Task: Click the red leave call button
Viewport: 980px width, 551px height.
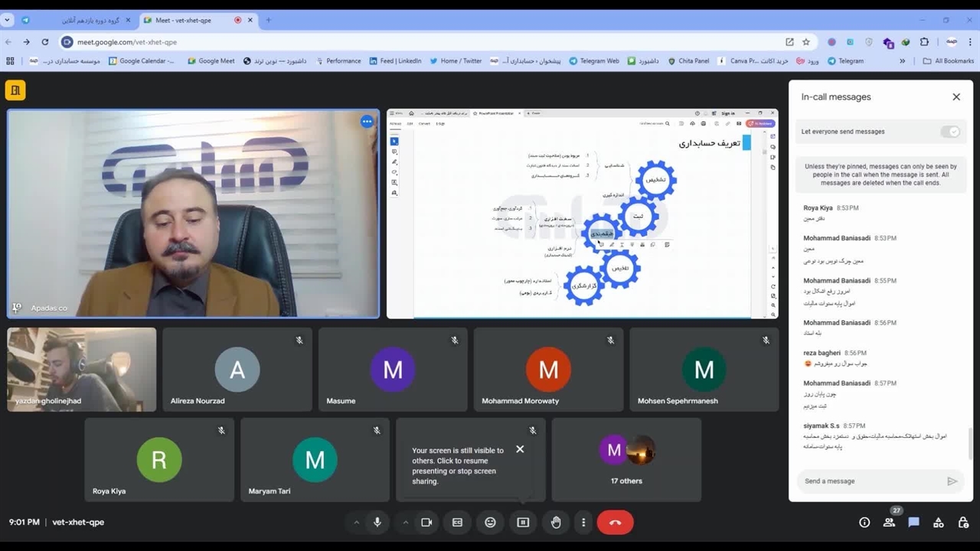Action: pyautogui.click(x=615, y=523)
